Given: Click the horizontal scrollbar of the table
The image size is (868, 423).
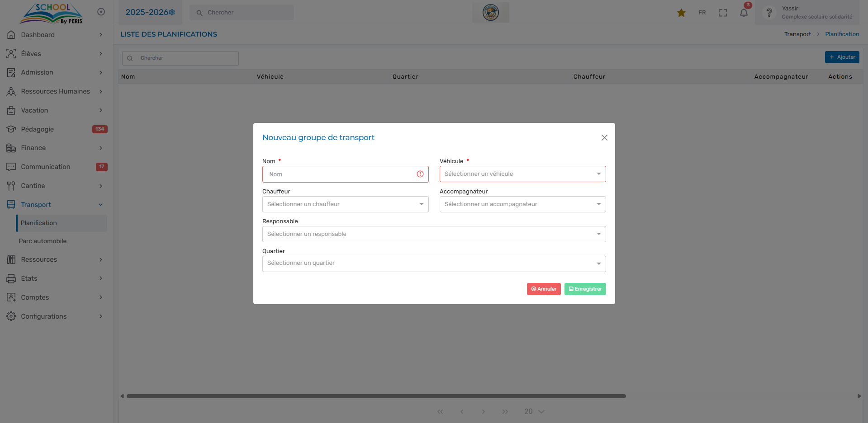Looking at the screenshot, I should pos(376,396).
